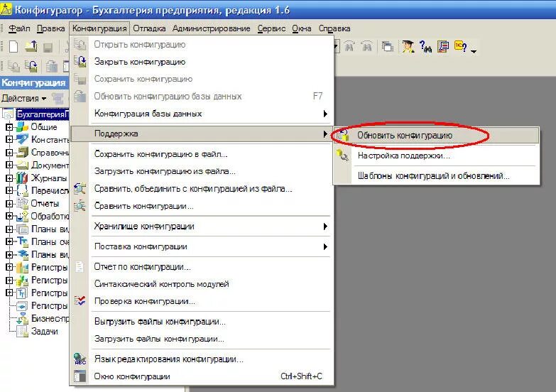Click the Отчеты icon in tree
The height and width of the screenshot is (392, 556).
(x=22, y=203)
